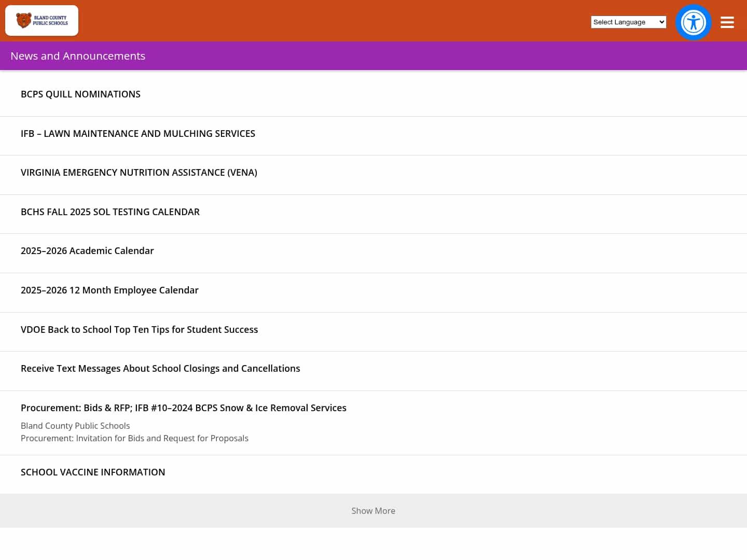Open School Vaccine Information announcement
The image size is (747, 560).
(x=93, y=472)
